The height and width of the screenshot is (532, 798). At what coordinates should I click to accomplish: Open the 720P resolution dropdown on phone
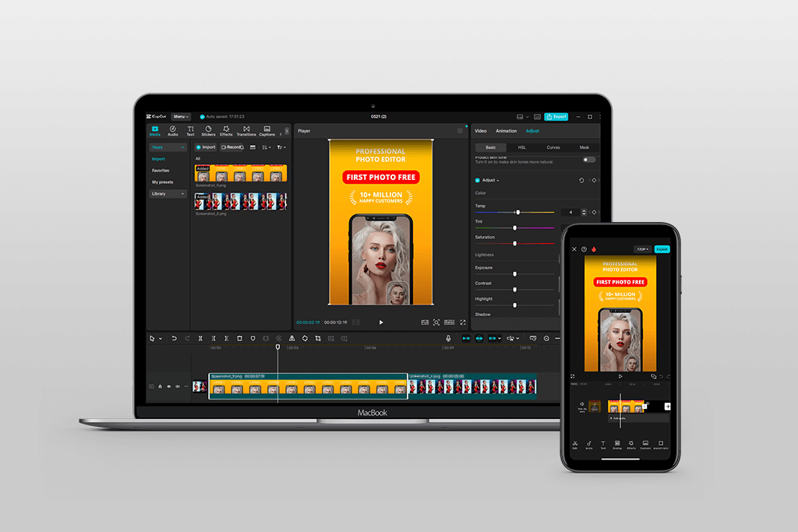(642, 249)
